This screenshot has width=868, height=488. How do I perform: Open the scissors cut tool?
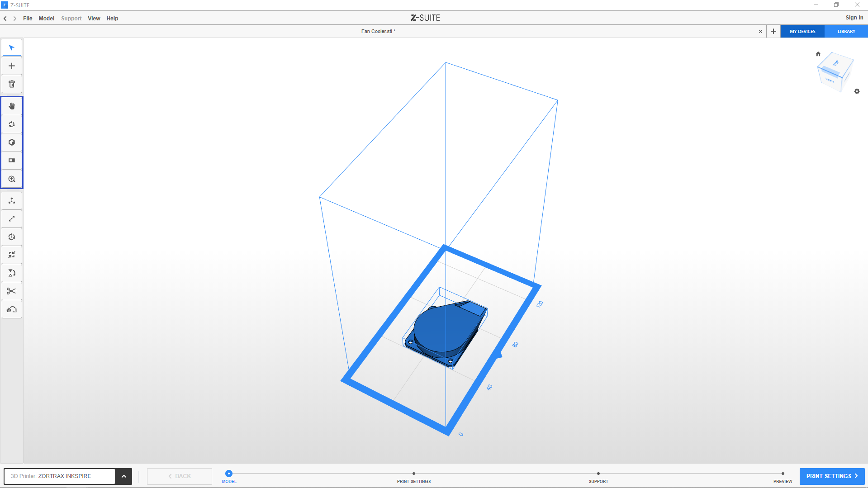point(12,291)
